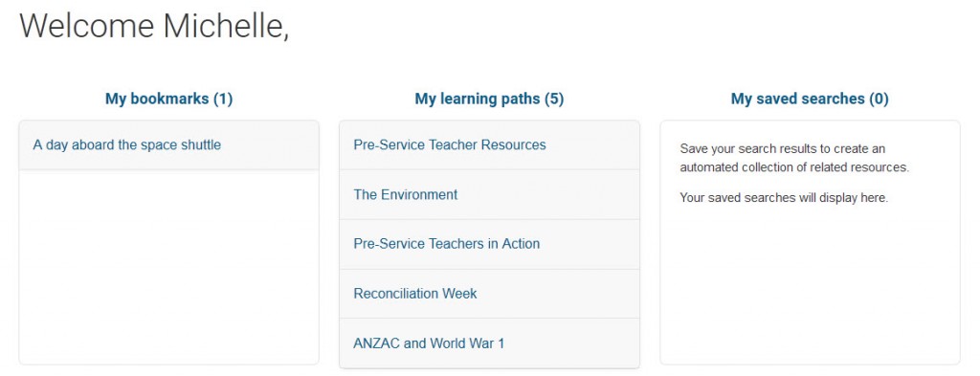Click the bookmarks count '(1)'
The image size is (980, 376).
[222, 99]
